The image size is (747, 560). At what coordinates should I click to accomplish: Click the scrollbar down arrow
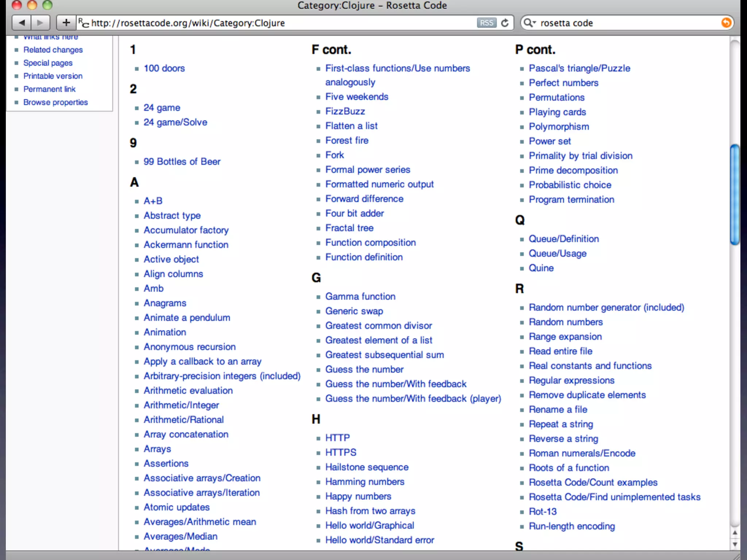[x=735, y=544]
